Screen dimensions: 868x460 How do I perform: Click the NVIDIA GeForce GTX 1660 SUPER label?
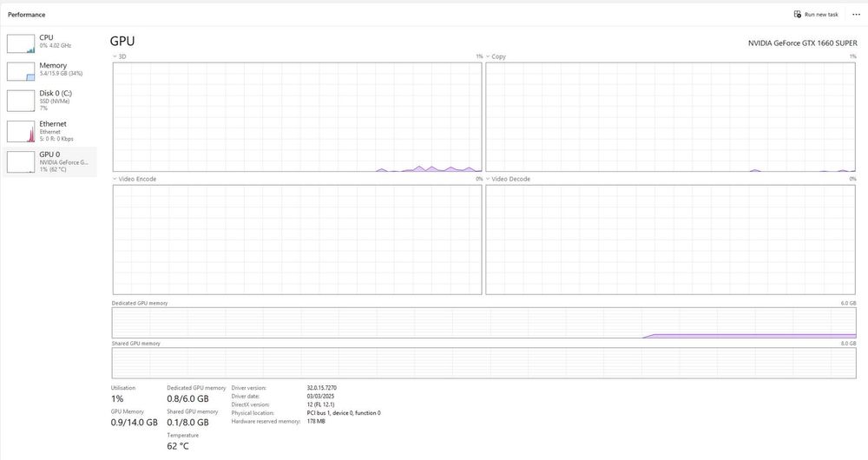pyautogui.click(x=803, y=43)
